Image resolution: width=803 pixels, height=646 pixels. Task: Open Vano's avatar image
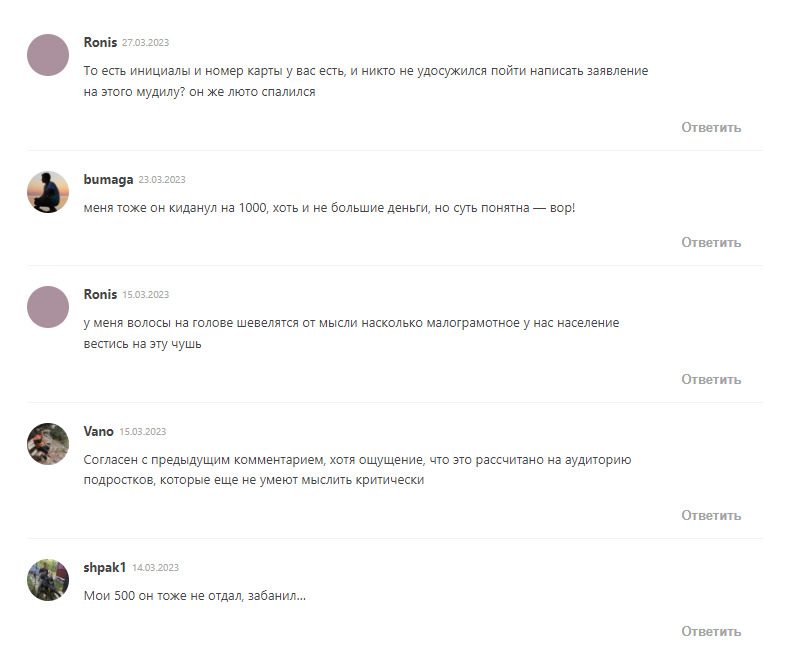pyautogui.click(x=48, y=444)
